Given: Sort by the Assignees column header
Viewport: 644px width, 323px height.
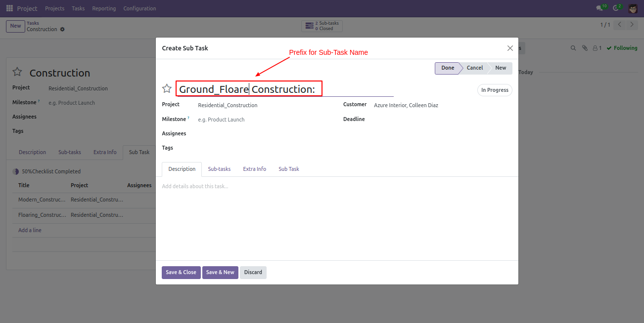Looking at the screenshot, I should (x=139, y=185).
